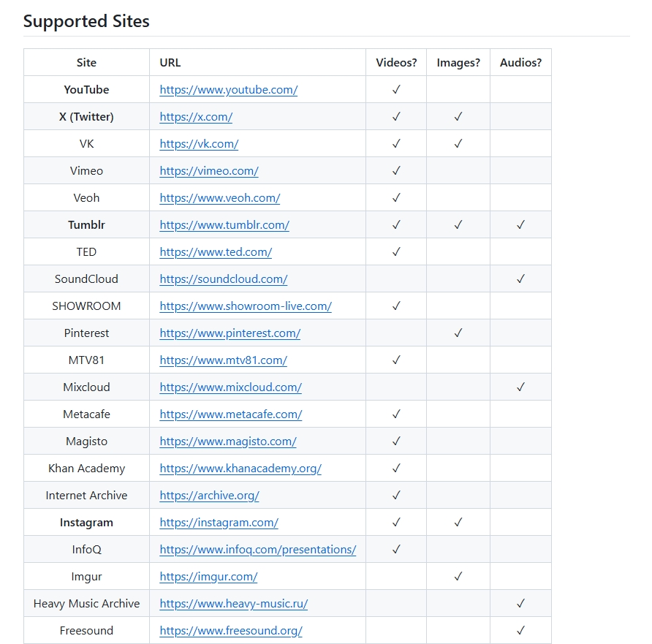652x644 pixels.
Task: Visit the archive.org link
Action: (210, 495)
